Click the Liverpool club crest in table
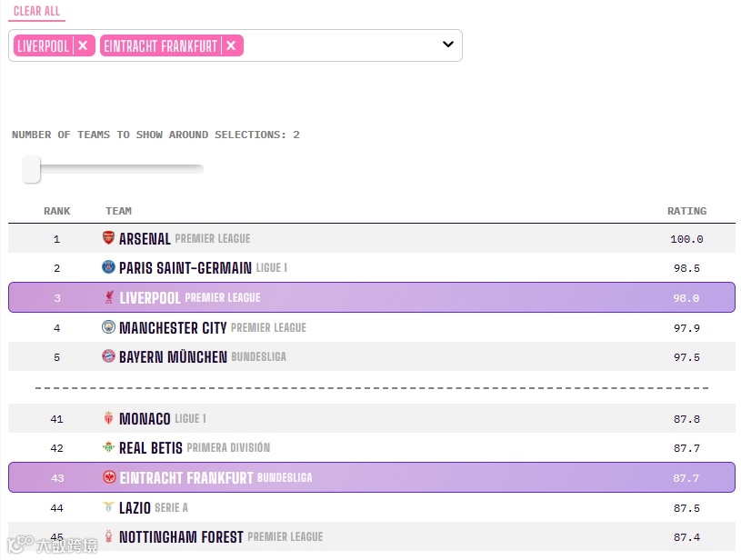 109,297
